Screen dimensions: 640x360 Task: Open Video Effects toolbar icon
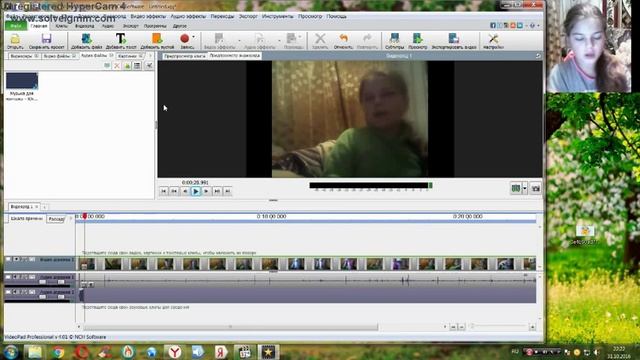[219, 38]
